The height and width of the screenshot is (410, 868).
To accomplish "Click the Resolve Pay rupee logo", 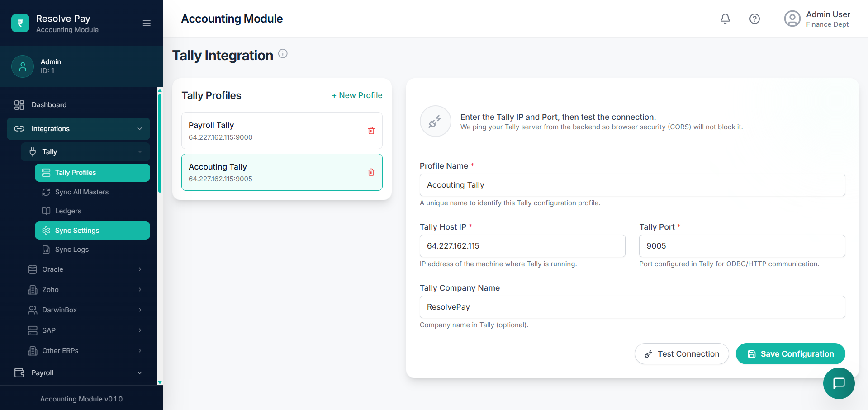I will pyautogui.click(x=20, y=24).
